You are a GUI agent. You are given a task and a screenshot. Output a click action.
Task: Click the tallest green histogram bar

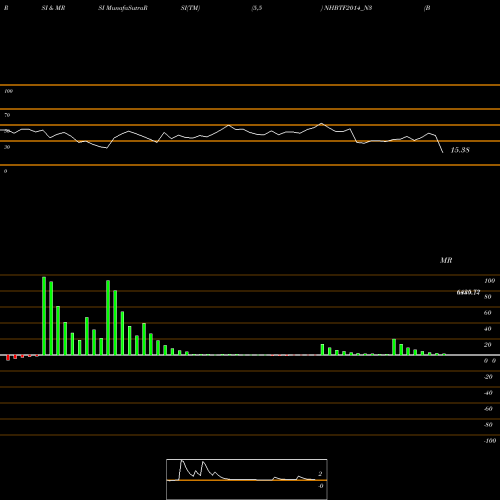pyautogui.click(x=44, y=316)
